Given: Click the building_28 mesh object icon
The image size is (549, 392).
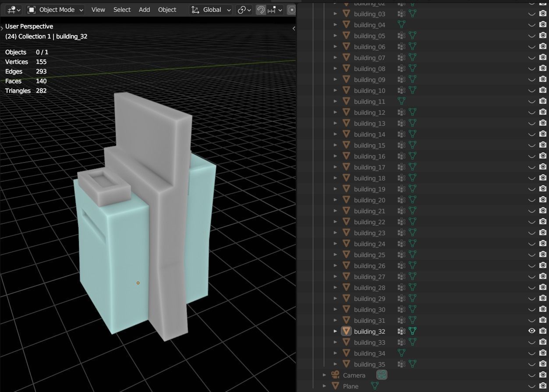Looking at the screenshot, I should coord(347,287).
